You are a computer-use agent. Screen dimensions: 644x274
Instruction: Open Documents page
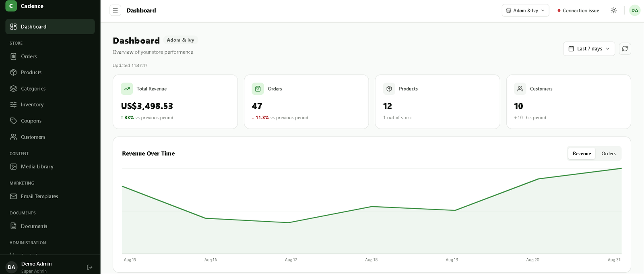(50, 226)
